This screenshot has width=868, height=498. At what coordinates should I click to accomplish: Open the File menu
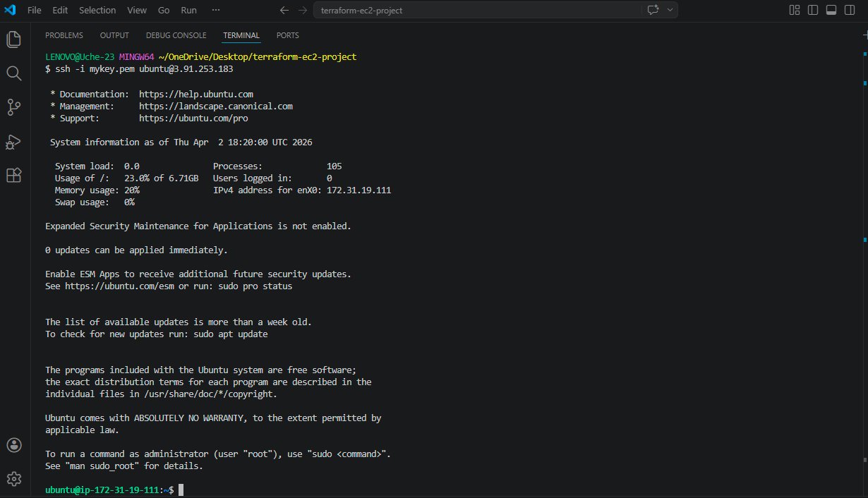coord(34,10)
